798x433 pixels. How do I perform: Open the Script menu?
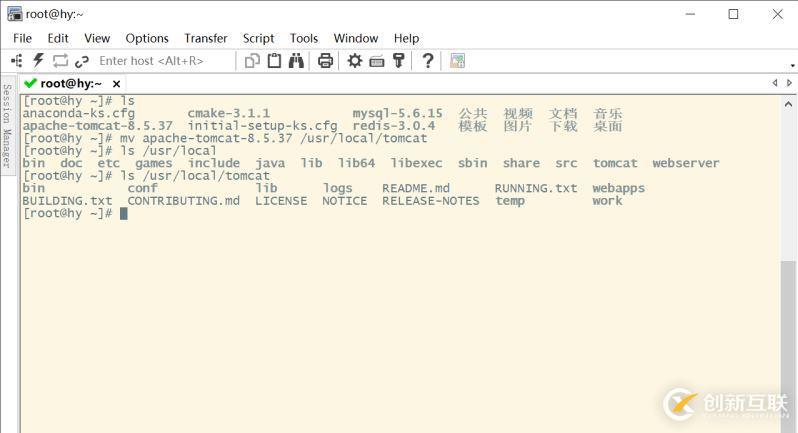click(259, 38)
